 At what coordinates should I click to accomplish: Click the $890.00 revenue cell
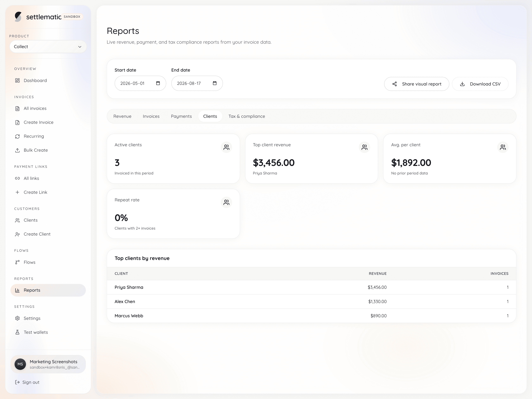[x=379, y=316]
